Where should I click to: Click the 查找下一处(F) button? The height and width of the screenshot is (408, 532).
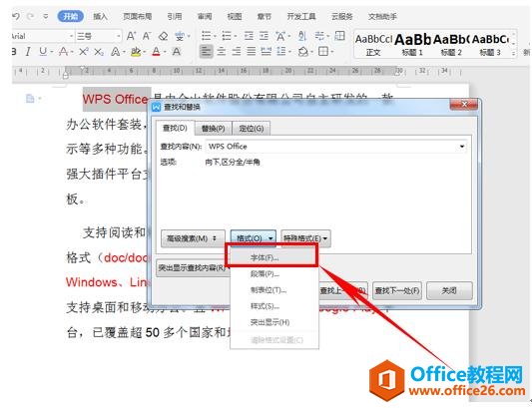pos(397,290)
